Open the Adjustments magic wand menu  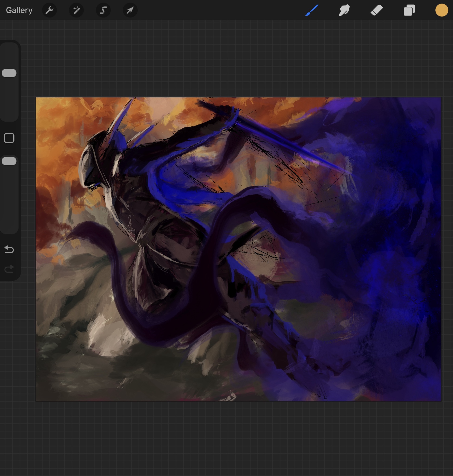(76, 10)
